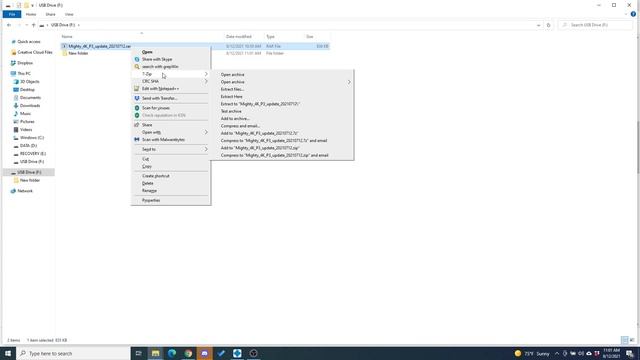Screen dimensions: 640x360
Task: Click the Dropbox Transfer icon
Action: click(x=137, y=98)
